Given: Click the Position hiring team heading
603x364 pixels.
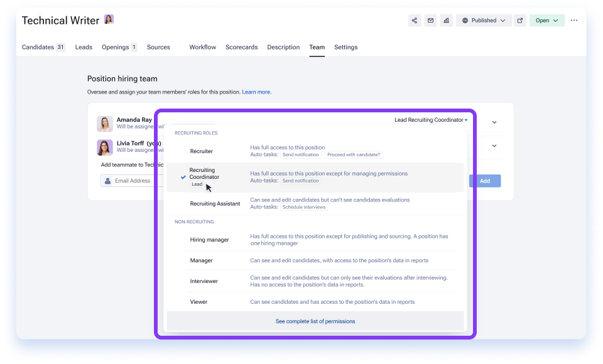Looking at the screenshot, I should pyautogui.click(x=122, y=79).
